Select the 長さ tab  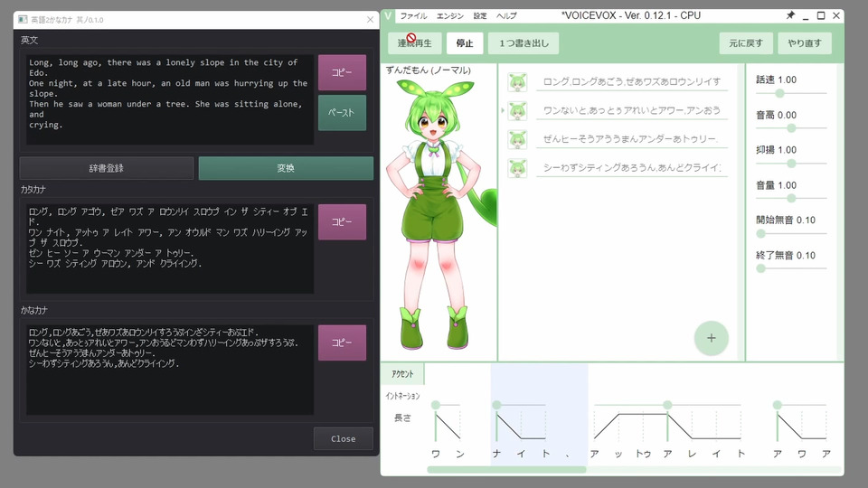(x=402, y=418)
